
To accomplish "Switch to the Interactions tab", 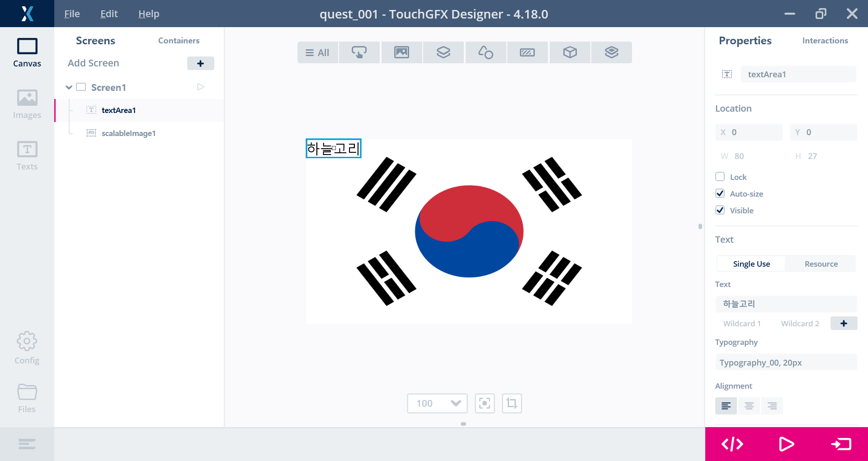I will pyautogui.click(x=825, y=41).
